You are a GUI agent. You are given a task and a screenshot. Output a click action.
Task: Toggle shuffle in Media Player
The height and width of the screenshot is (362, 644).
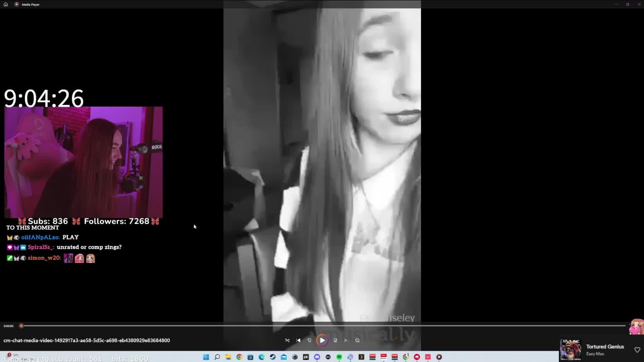pos(287,340)
